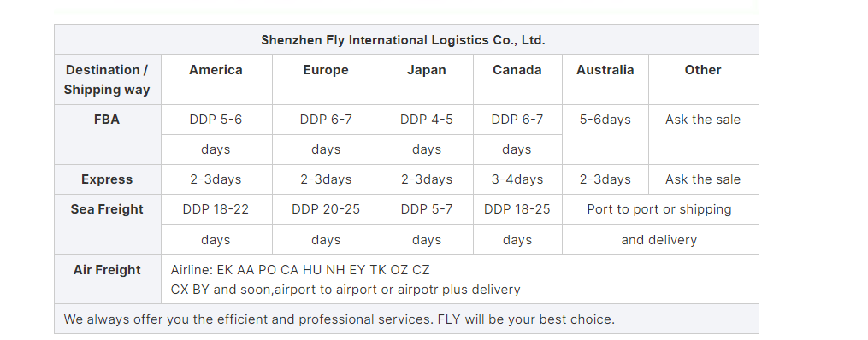Select the Sea Freight row label
This screenshot has width=868, height=340.
[x=107, y=209]
